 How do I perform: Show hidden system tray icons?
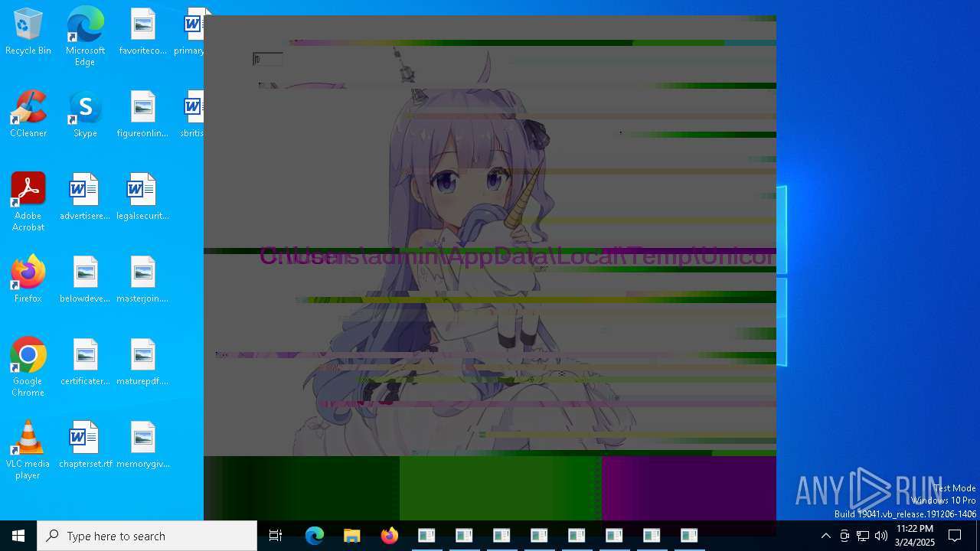(x=825, y=536)
